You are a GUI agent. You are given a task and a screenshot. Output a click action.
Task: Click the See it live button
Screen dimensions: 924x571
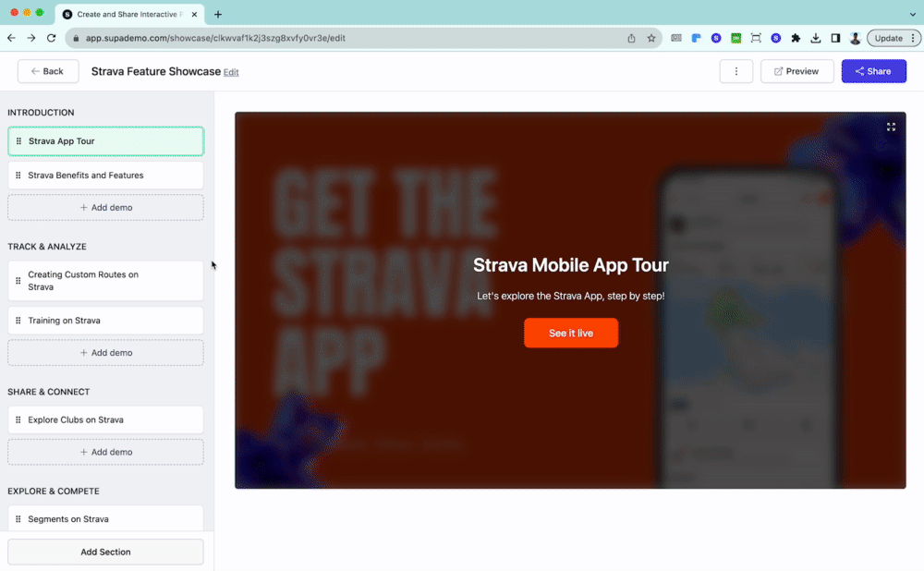tap(570, 333)
